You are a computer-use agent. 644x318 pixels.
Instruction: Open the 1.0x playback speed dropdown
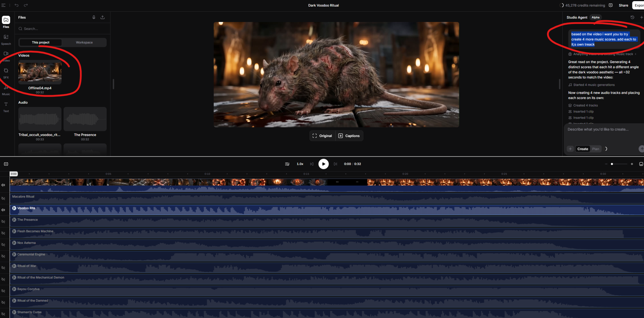(300, 164)
